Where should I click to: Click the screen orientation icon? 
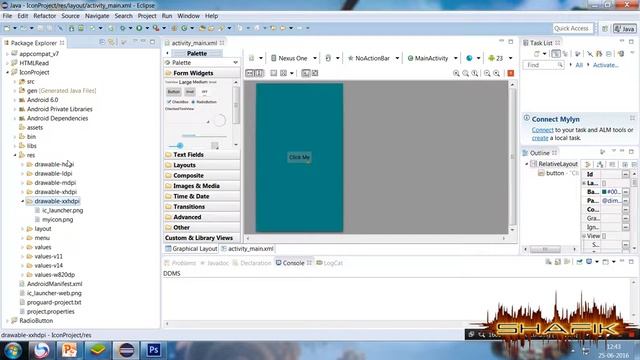[x=328, y=58]
